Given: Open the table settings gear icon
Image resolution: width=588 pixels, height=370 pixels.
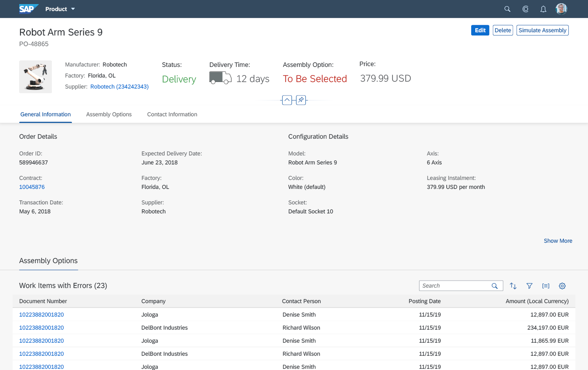Looking at the screenshot, I should (562, 286).
